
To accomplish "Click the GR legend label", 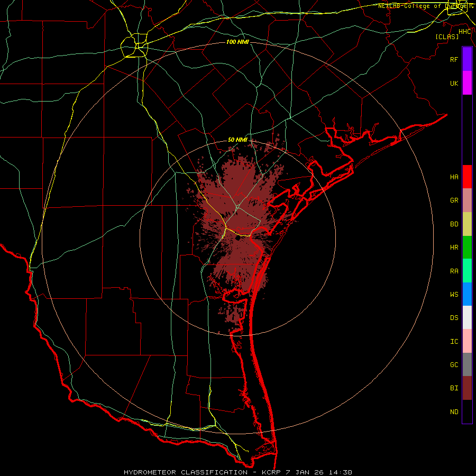I will [454, 200].
